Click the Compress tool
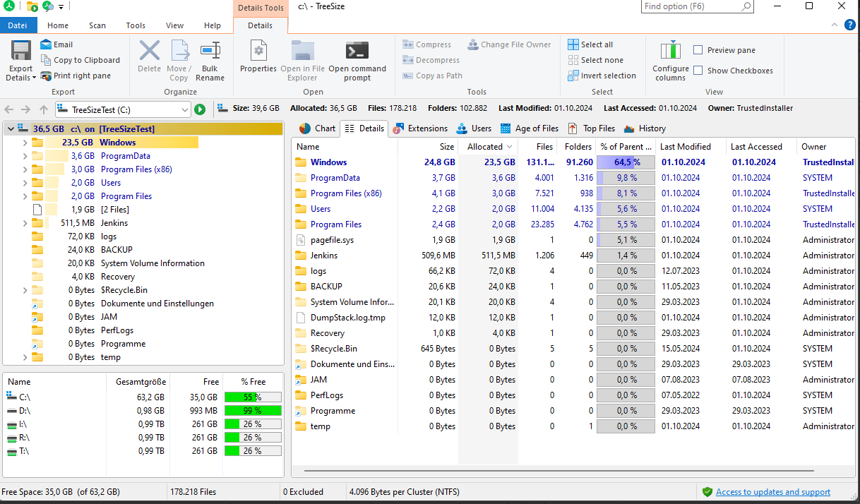 [x=426, y=44]
